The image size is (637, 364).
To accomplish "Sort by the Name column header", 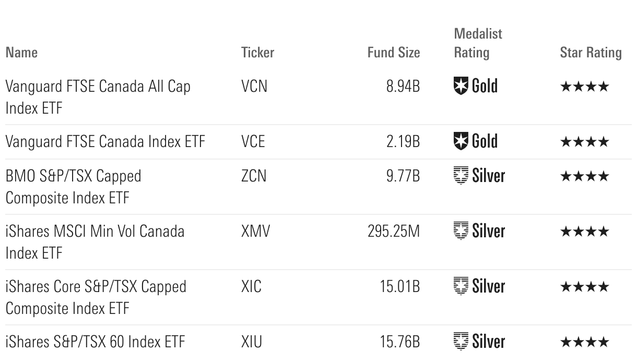I will click(x=21, y=53).
